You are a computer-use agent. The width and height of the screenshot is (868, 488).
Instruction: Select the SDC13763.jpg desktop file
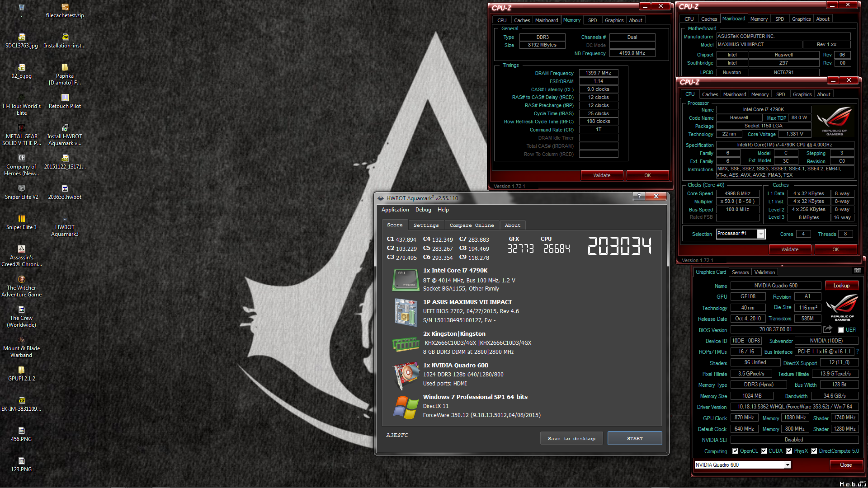point(21,41)
